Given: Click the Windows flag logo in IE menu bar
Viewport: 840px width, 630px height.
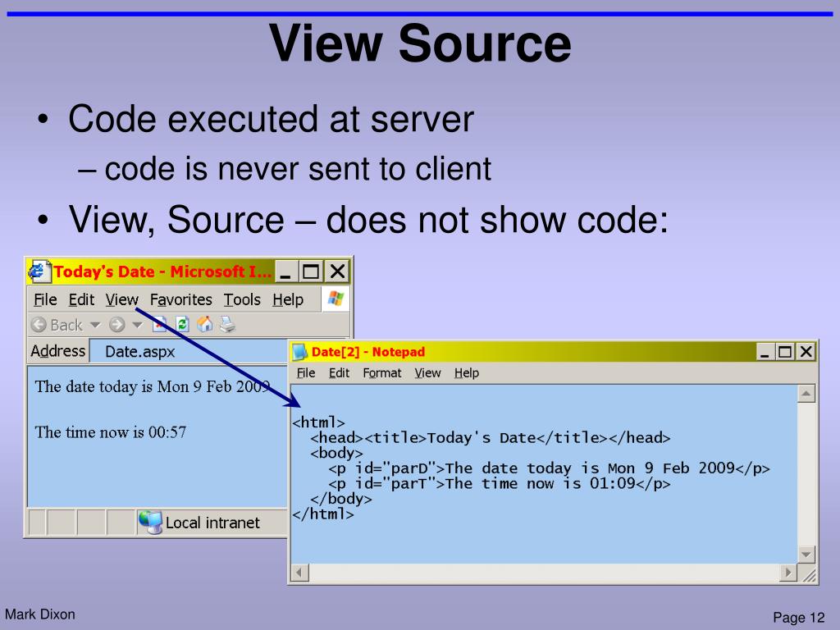Looking at the screenshot, I should [336, 299].
